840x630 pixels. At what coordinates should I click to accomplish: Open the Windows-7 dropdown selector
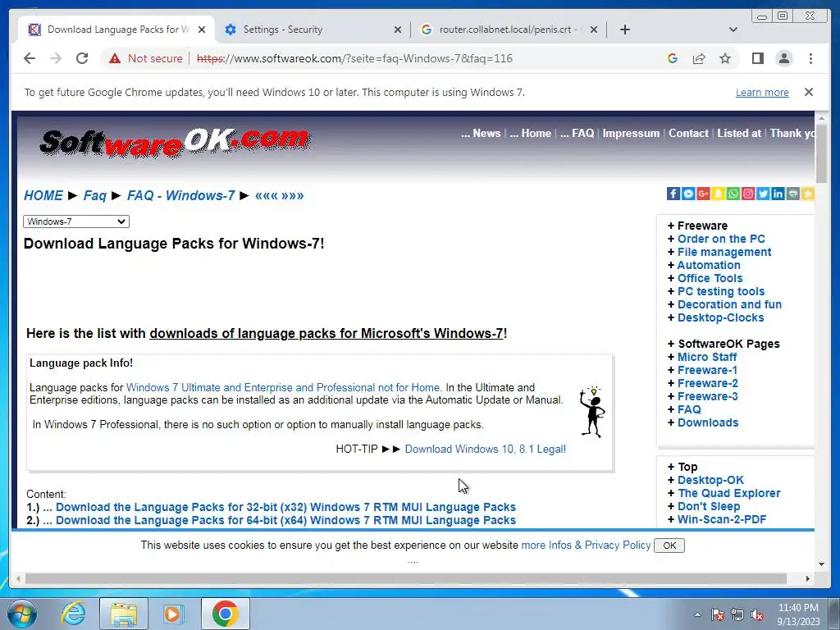tap(76, 221)
